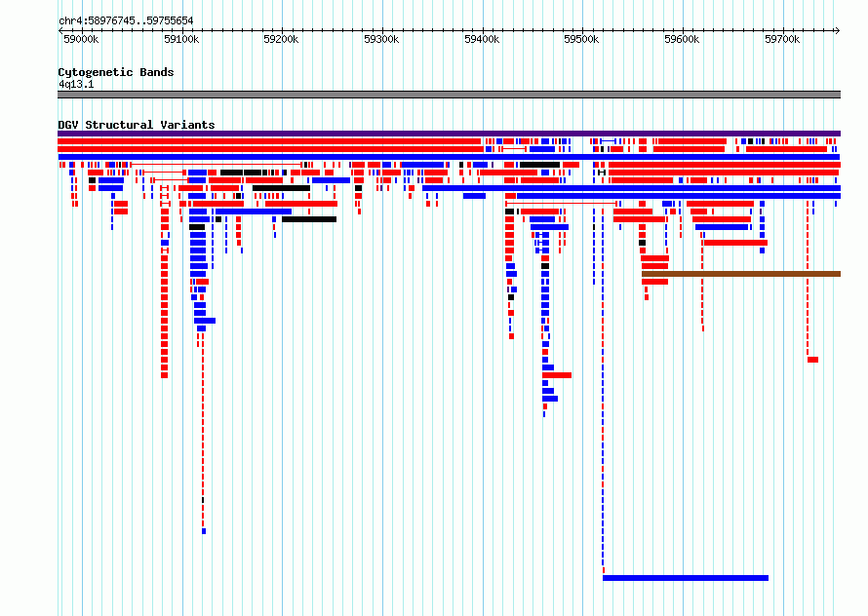
Task: Select the brown structural variant bar
Action: point(741,274)
